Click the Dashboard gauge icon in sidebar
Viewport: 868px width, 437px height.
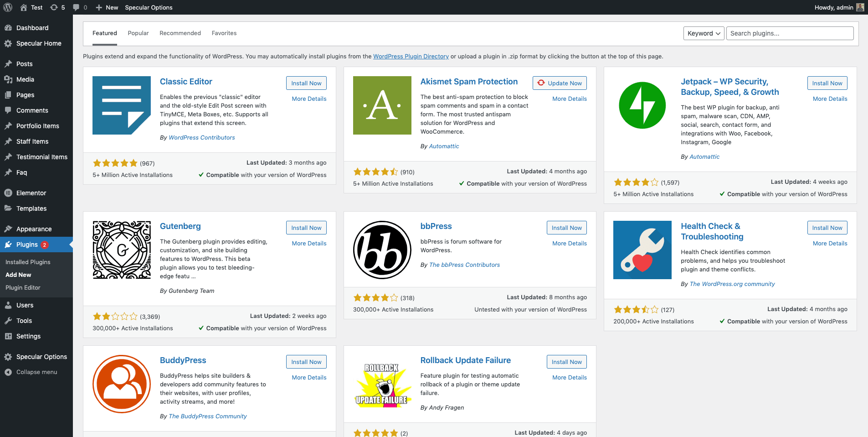pyautogui.click(x=8, y=28)
